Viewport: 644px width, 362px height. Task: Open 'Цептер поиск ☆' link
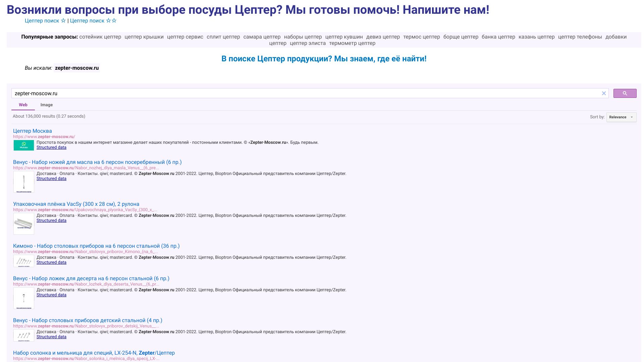click(45, 21)
